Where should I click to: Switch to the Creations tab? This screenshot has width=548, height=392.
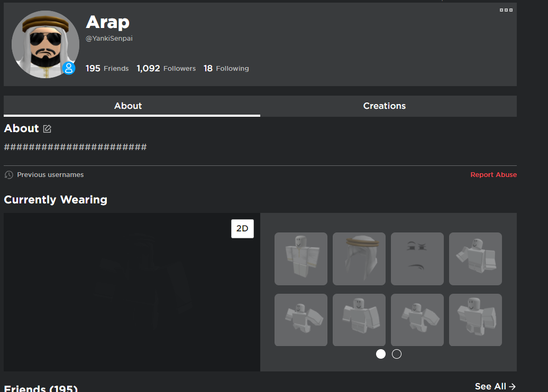click(388, 106)
